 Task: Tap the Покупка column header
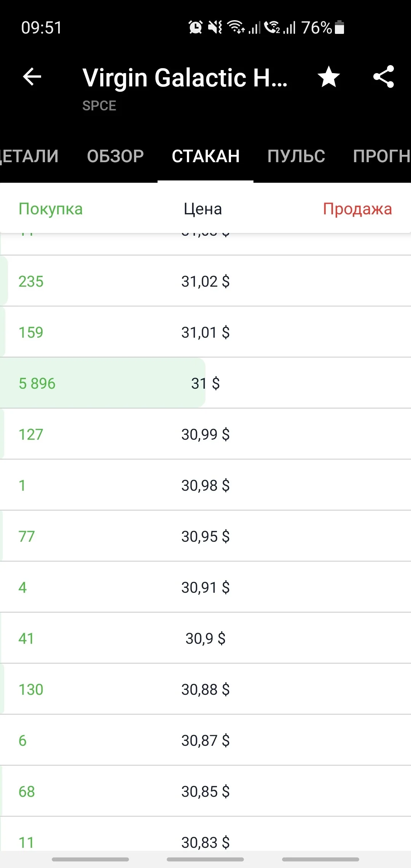(x=51, y=209)
